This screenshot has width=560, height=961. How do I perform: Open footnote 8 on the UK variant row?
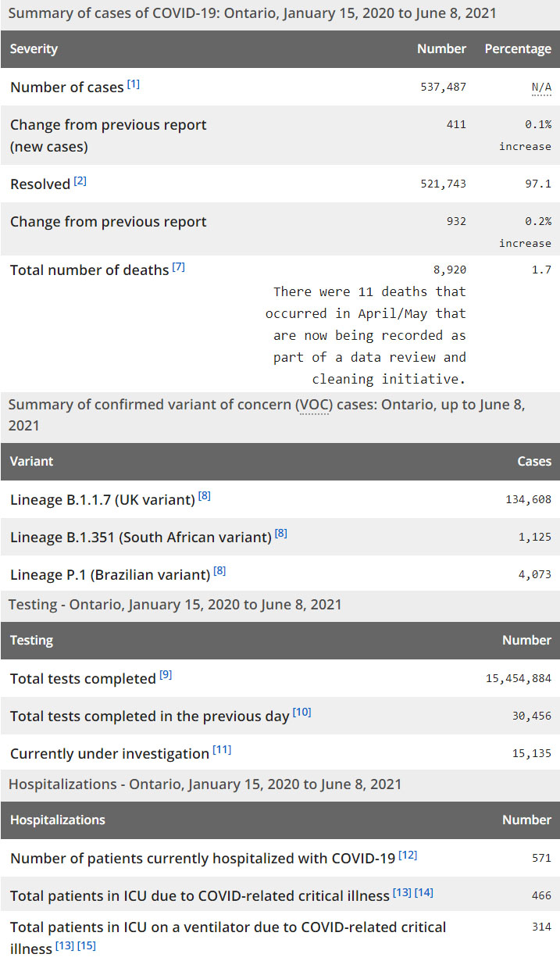click(x=205, y=495)
